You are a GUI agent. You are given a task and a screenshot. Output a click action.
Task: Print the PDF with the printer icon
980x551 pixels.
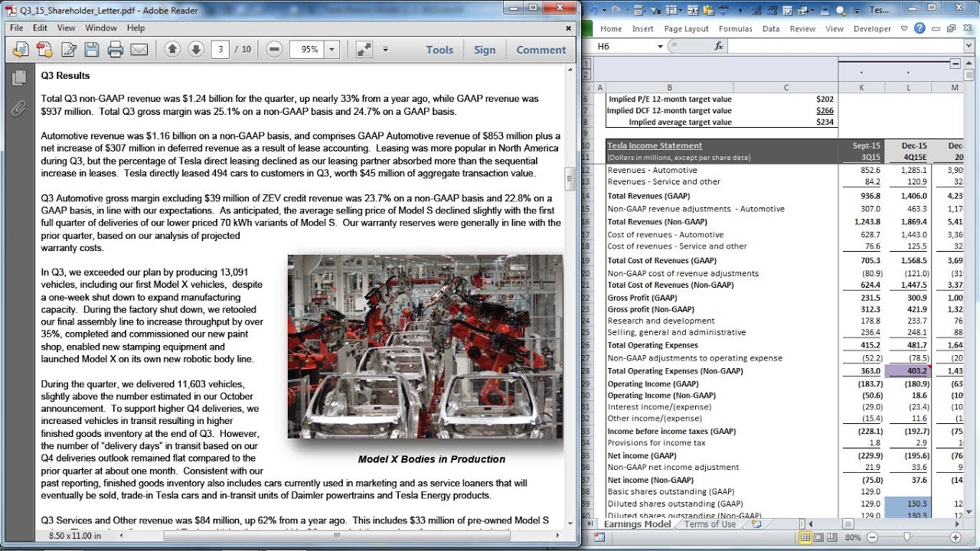116,50
